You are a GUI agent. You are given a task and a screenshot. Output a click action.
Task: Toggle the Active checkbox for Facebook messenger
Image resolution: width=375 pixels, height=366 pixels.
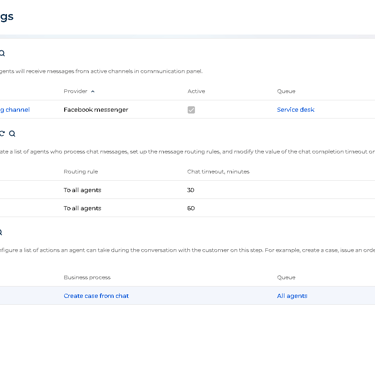pos(191,110)
